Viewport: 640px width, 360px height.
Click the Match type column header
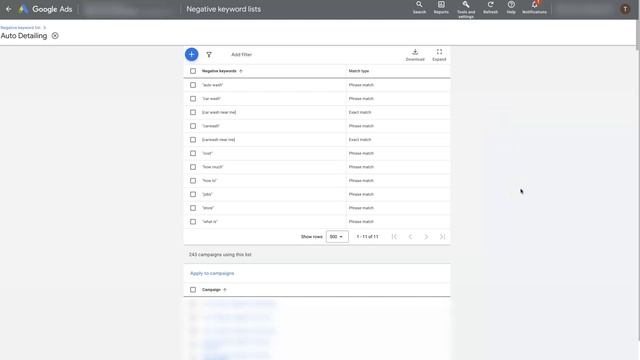(x=359, y=71)
